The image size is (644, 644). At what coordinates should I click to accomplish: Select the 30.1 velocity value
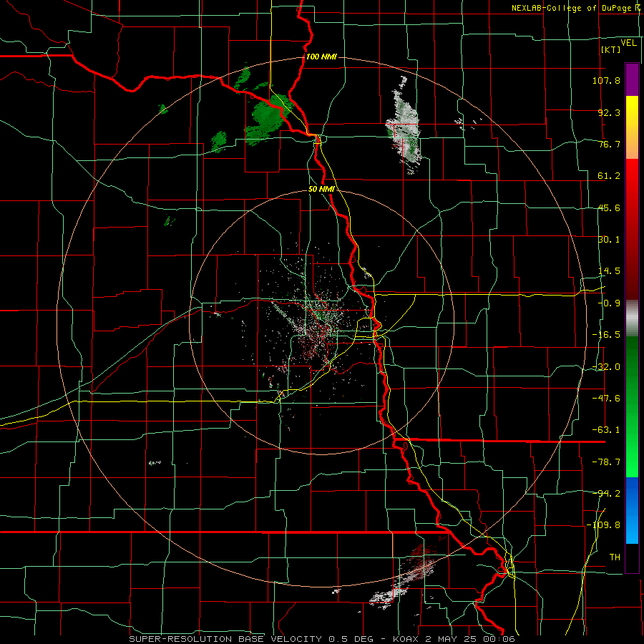609,240
